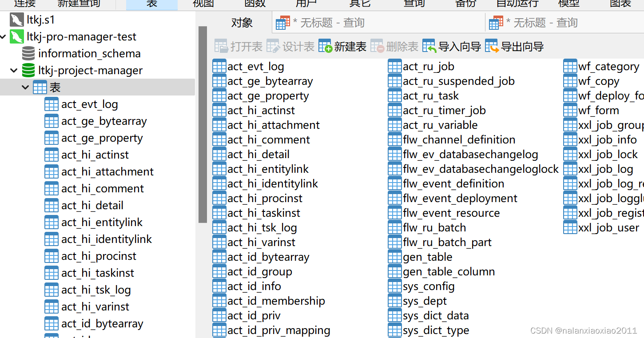Click the 删除表 (delete table) toolbar icon
644x338 pixels.
click(377, 47)
